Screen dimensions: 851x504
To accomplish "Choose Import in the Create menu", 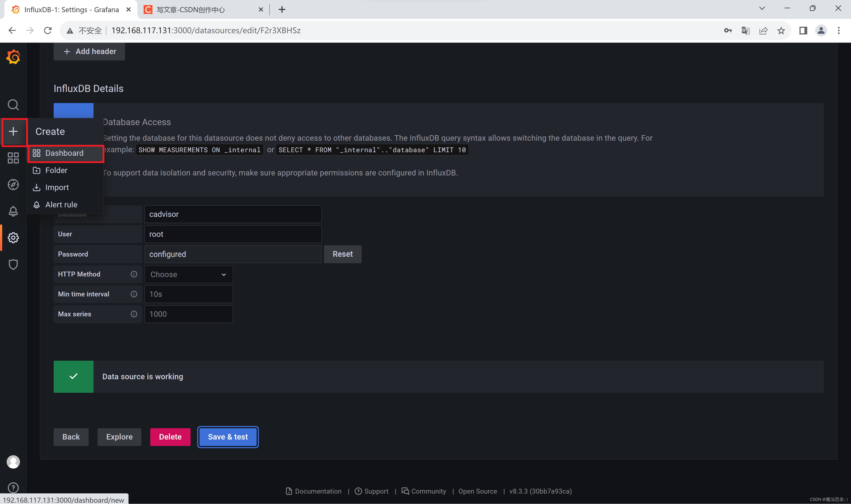I will [x=57, y=187].
